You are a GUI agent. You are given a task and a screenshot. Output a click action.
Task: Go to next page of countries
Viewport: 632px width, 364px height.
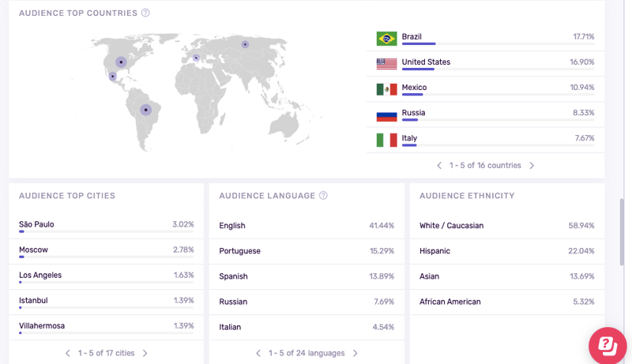click(532, 166)
